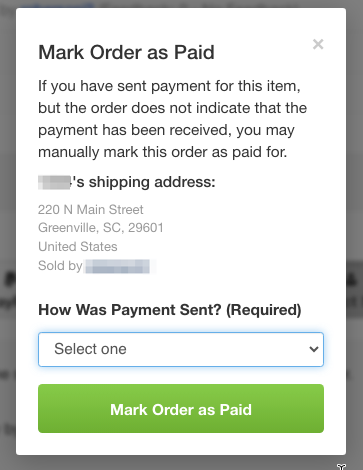Select the '220 N Main Street' address line
363x470 pixels.
(x=91, y=210)
